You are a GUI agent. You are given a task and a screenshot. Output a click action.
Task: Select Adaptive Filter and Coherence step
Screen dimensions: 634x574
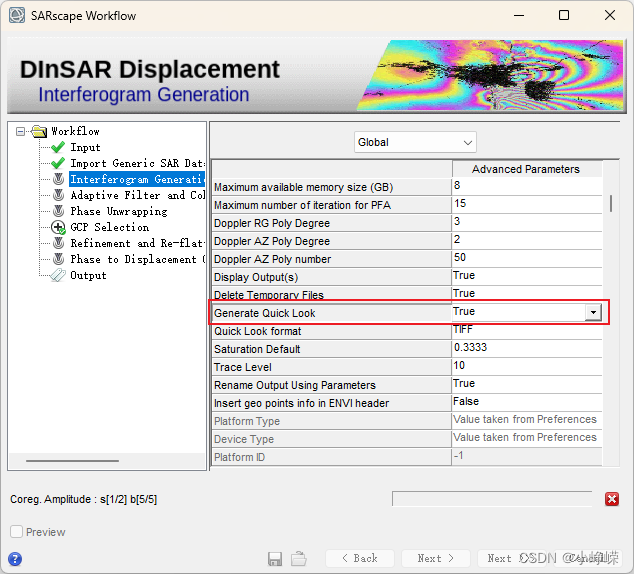tap(137, 195)
